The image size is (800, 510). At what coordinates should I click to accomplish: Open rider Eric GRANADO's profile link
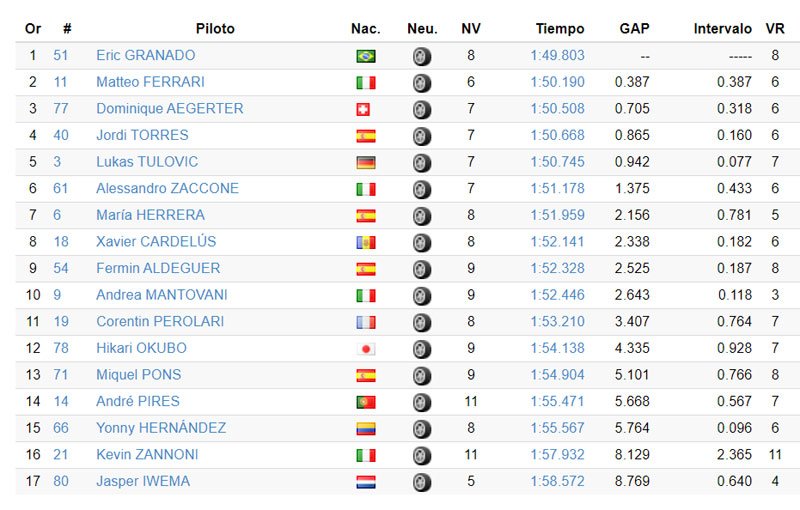click(145, 56)
